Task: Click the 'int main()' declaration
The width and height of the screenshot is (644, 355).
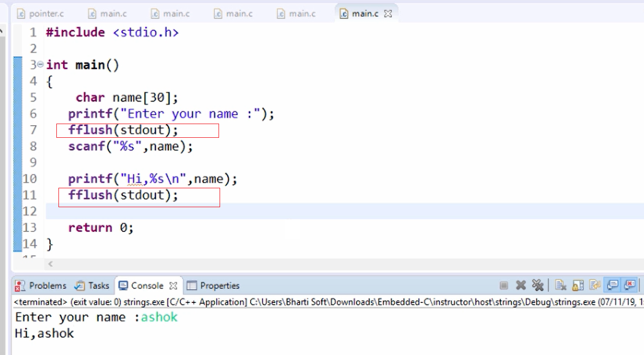Action: [x=83, y=65]
